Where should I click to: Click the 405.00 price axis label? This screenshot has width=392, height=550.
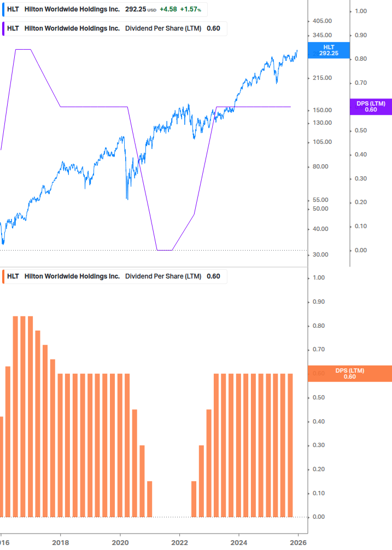[x=322, y=21]
